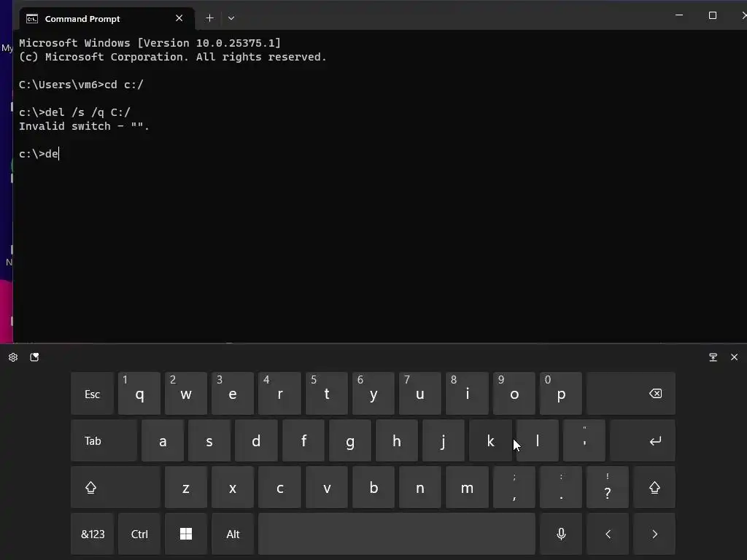Tap the u key

[x=419, y=394]
